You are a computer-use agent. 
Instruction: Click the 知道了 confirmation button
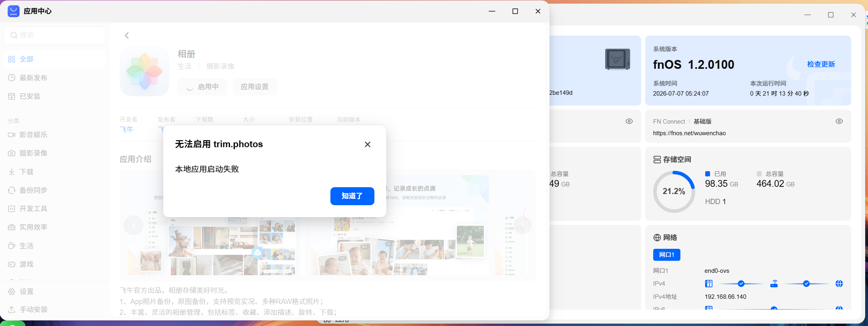coord(352,196)
